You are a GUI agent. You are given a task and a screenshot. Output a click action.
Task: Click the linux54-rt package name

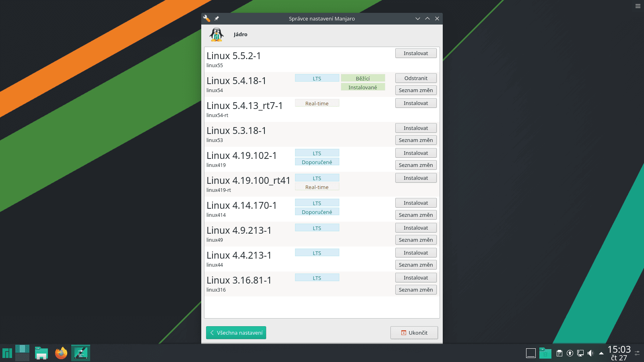(x=217, y=115)
